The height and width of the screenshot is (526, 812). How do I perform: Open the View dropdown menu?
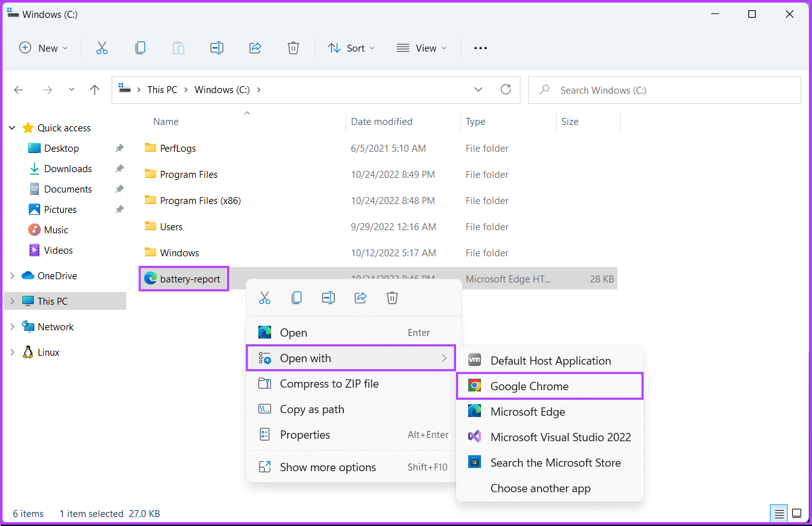421,48
